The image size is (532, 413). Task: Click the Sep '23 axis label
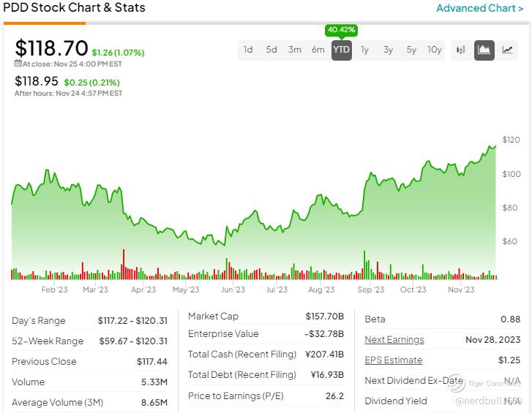[370, 289]
